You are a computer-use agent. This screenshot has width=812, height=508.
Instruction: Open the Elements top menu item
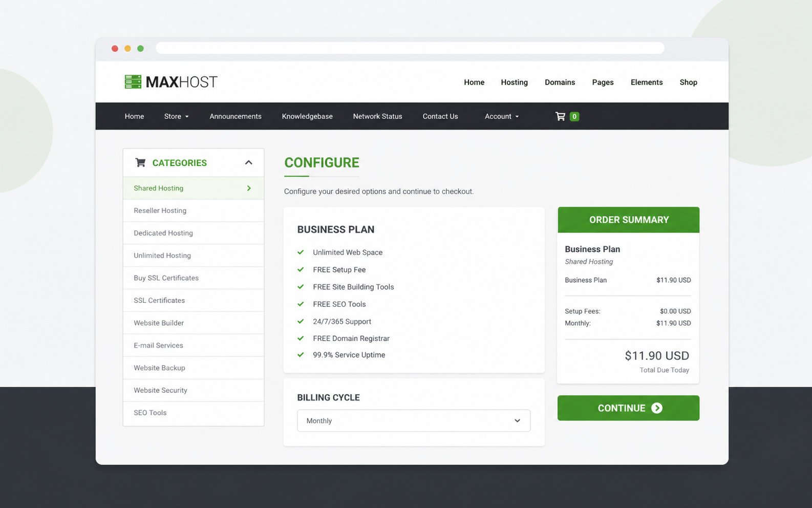(x=647, y=82)
